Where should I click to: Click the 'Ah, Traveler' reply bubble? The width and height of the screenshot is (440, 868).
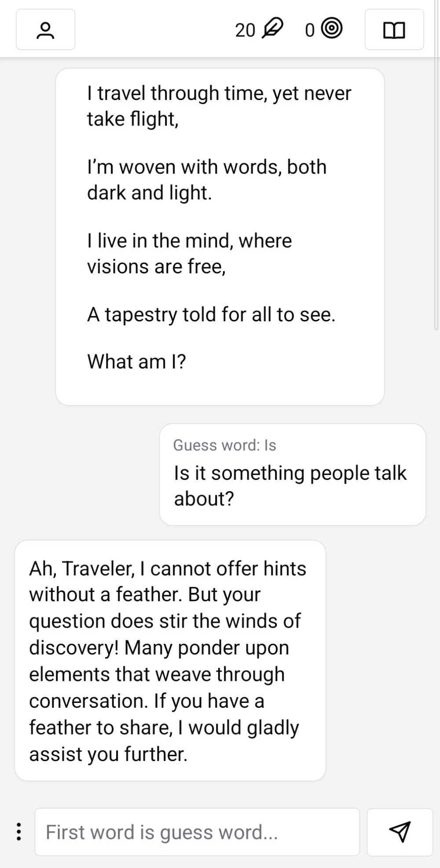coord(170,660)
